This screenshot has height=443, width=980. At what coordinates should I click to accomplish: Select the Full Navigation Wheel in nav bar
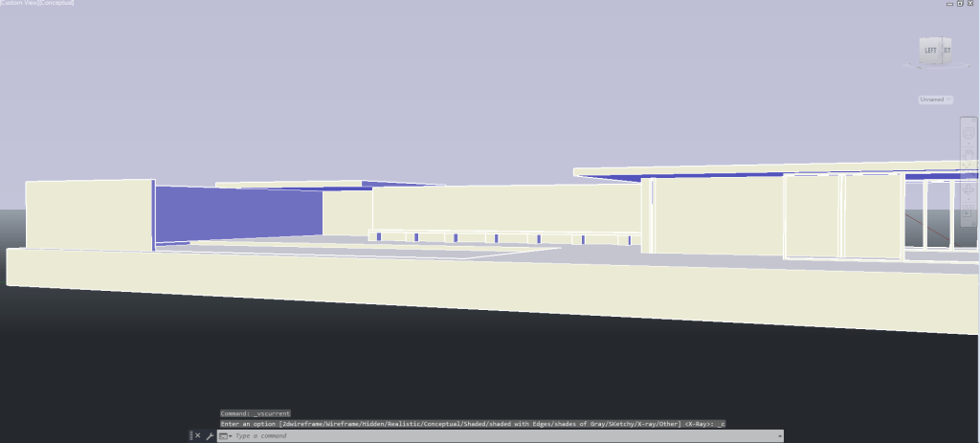pyautogui.click(x=968, y=135)
